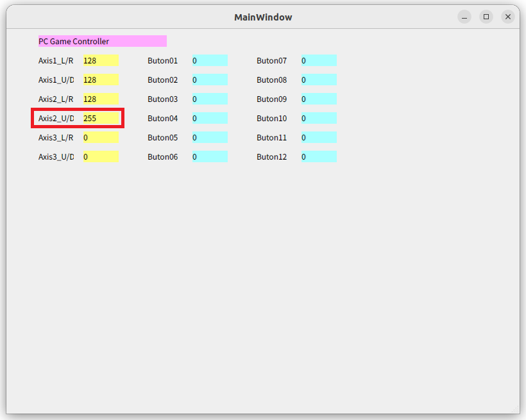This screenshot has height=420, width=526.
Task: Click the Axis3_L/R value field
Action: [99, 137]
